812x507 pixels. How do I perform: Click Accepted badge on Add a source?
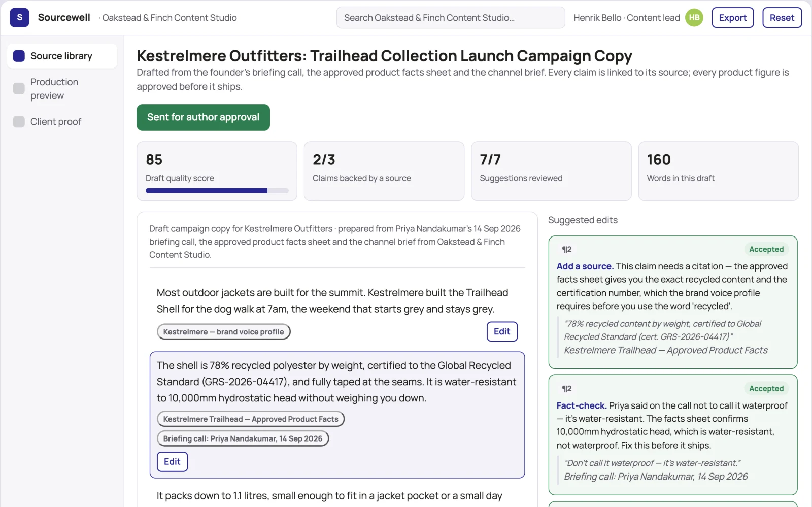pos(766,249)
